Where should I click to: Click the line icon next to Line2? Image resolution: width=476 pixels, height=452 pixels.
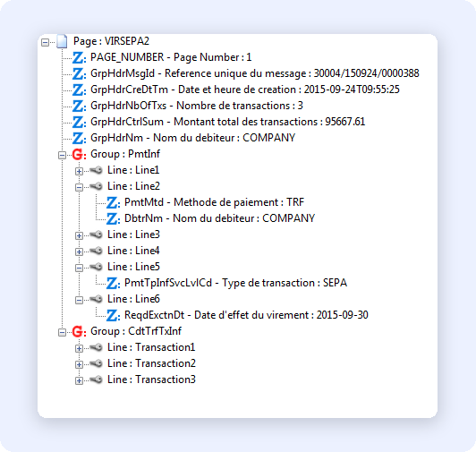(97, 186)
